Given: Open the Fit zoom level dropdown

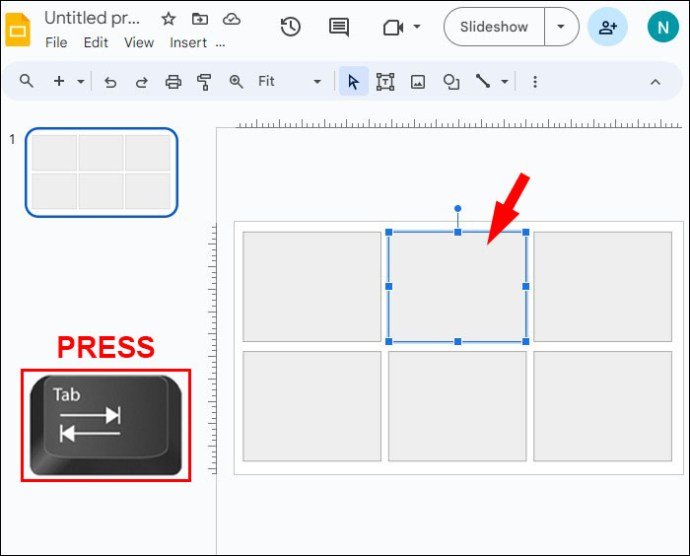Looking at the screenshot, I should (289, 81).
